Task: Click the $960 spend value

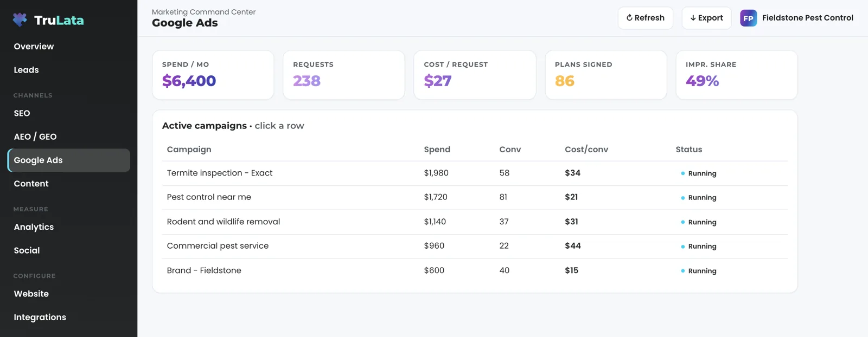Action: coord(434,246)
